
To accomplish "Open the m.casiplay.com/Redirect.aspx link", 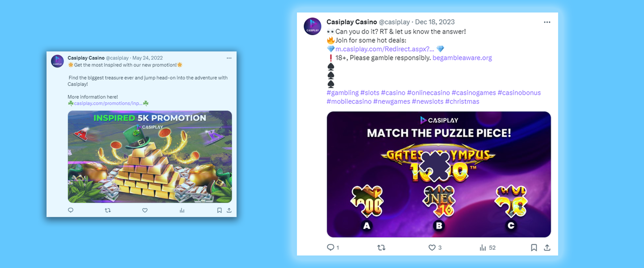I will 385,49.
